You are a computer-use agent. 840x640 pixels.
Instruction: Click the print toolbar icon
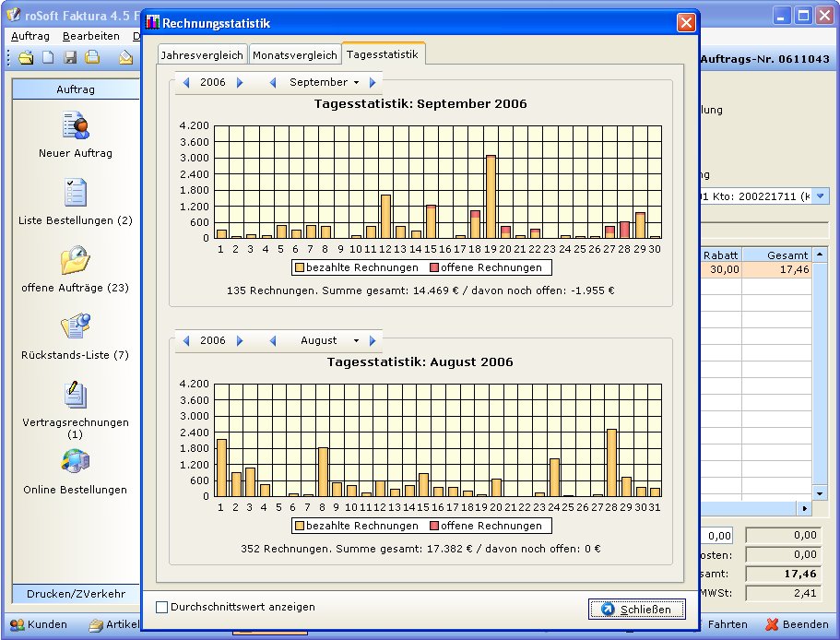[x=92, y=58]
